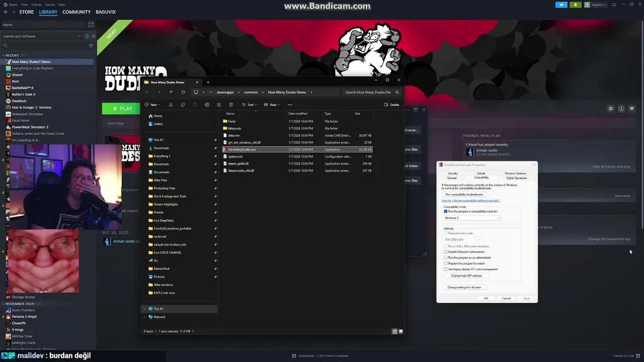Open the Previous Versions tab in Properties
Screen dimensions: 644x362
pyautogui.click(x=515, y=173)
